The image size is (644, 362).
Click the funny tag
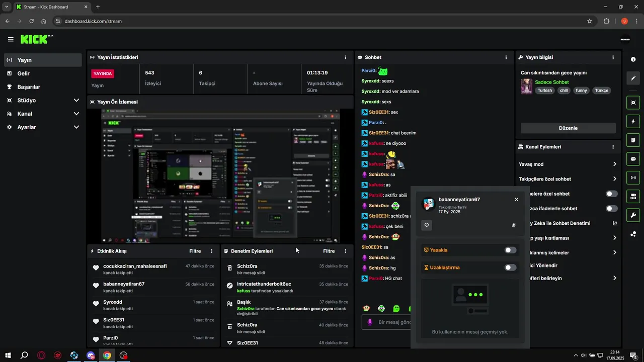(x=581, y=90)
